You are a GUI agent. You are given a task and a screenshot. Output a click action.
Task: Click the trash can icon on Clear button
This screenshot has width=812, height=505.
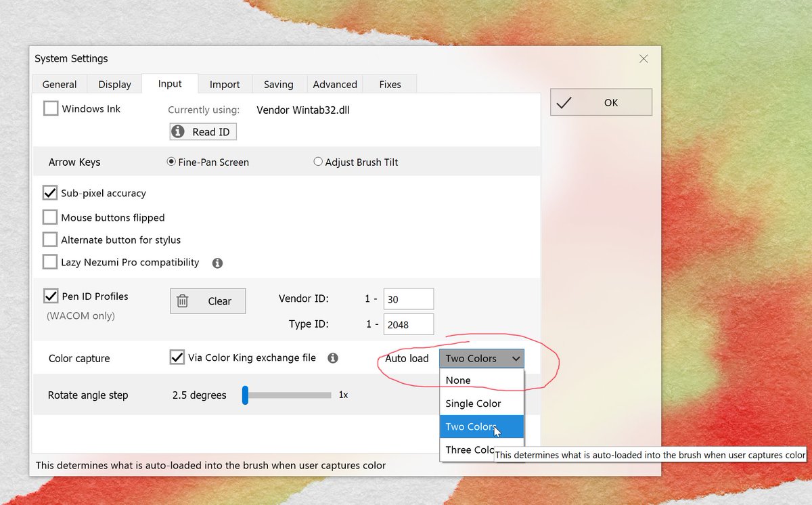(183, 301)
